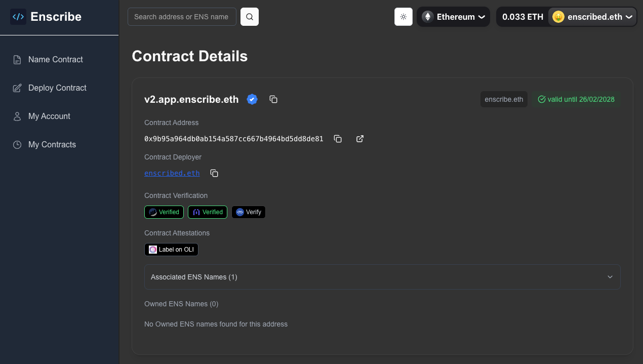The image size is (643, 364).
Task: Open the Ethereum network dropdown
Action: click(x=453, y=16)
